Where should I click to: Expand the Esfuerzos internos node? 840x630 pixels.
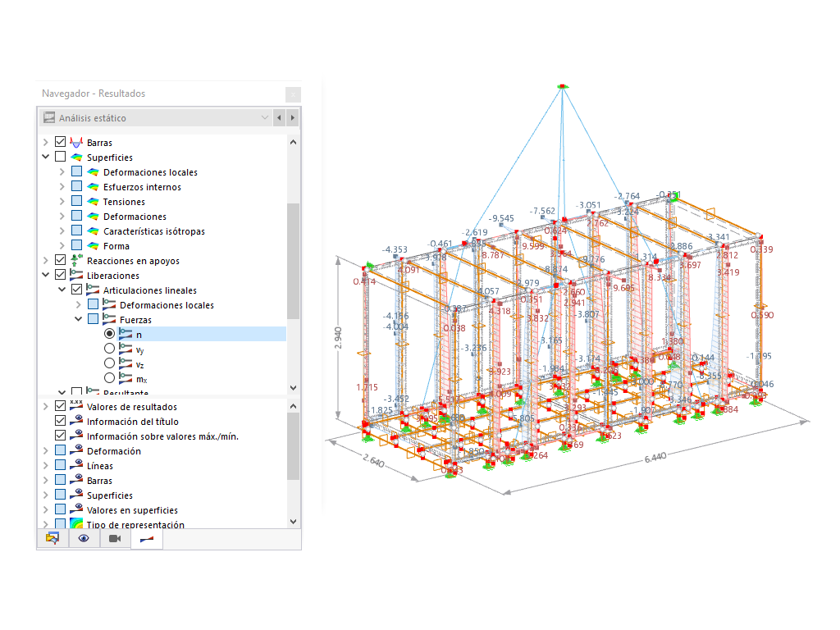pyautogui.click(x=62, y=186)
